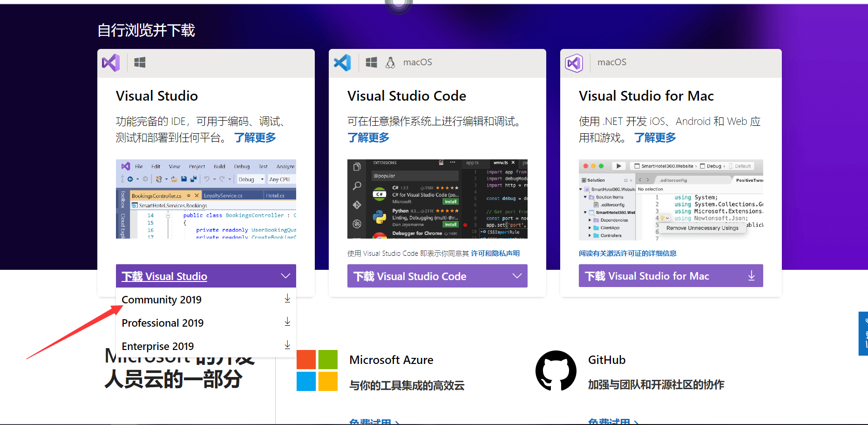
Task: Click the Visual Studio for Mac card heading
Action: coord(646,96)
